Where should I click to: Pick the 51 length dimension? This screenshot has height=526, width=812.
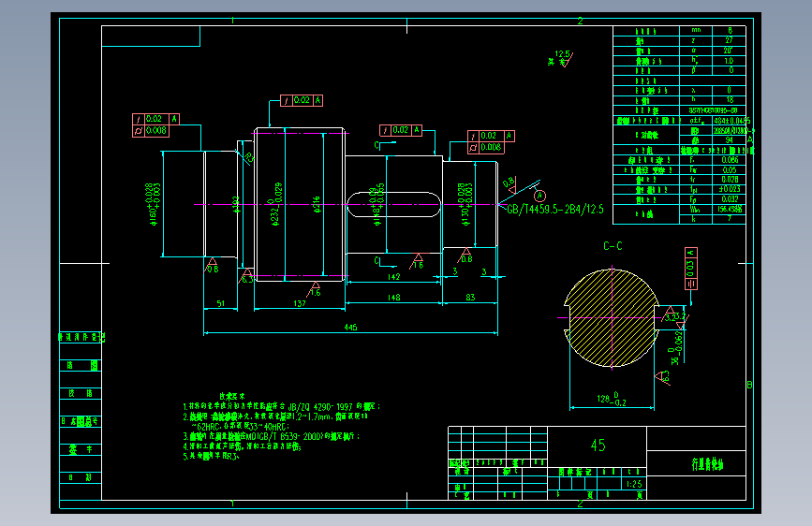coord(221,303)
